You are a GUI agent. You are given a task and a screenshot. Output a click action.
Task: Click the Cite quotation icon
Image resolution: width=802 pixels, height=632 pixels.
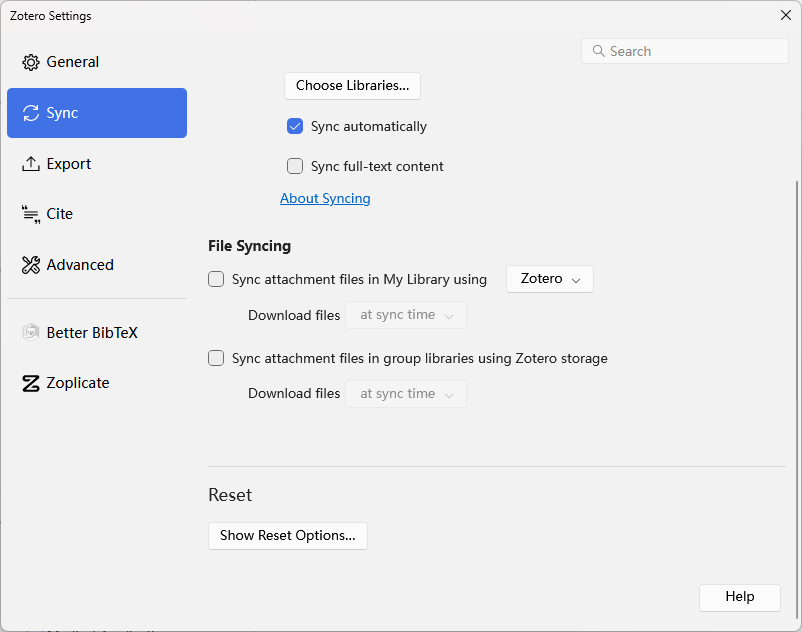pos(28,213)
